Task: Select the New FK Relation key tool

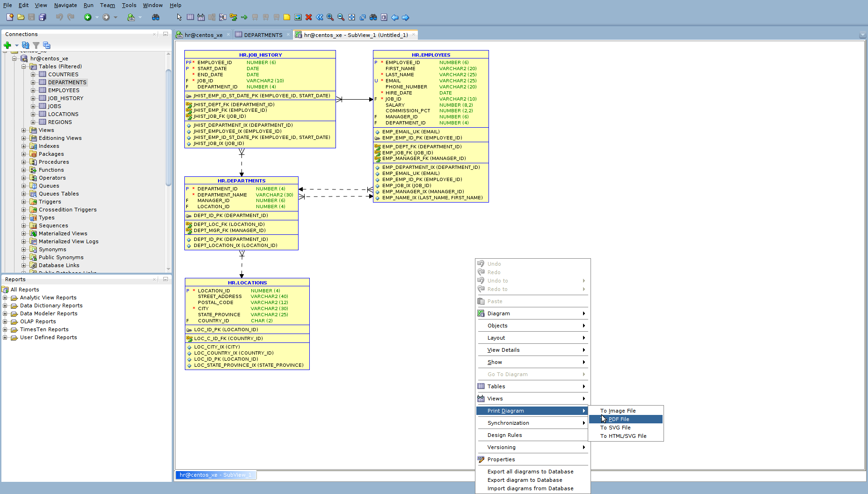Action: coord(233,17)
